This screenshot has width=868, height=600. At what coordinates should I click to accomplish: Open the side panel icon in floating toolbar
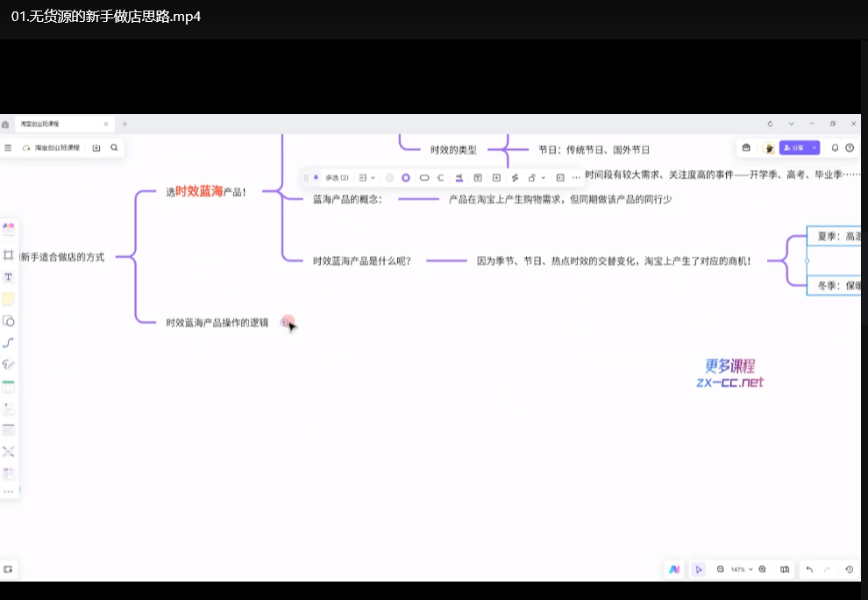pos(560,178)
